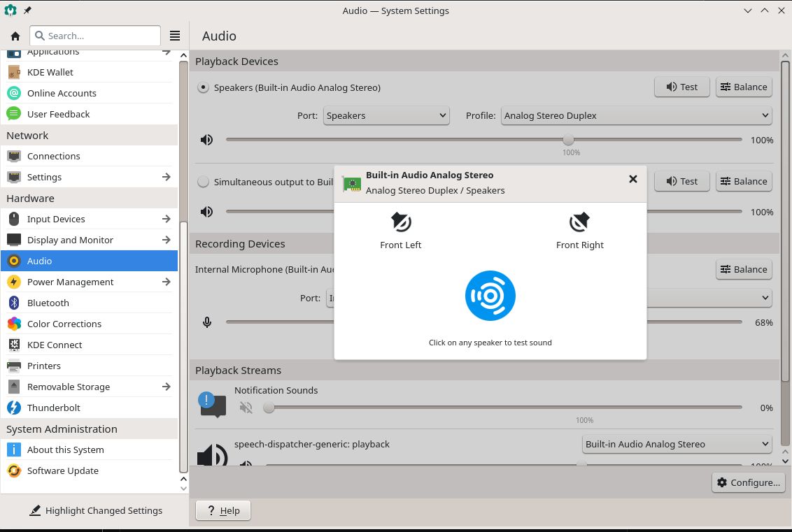Select Simultaneous output as the default device
The width and height of the screenshot is (792, 532).
203,182
